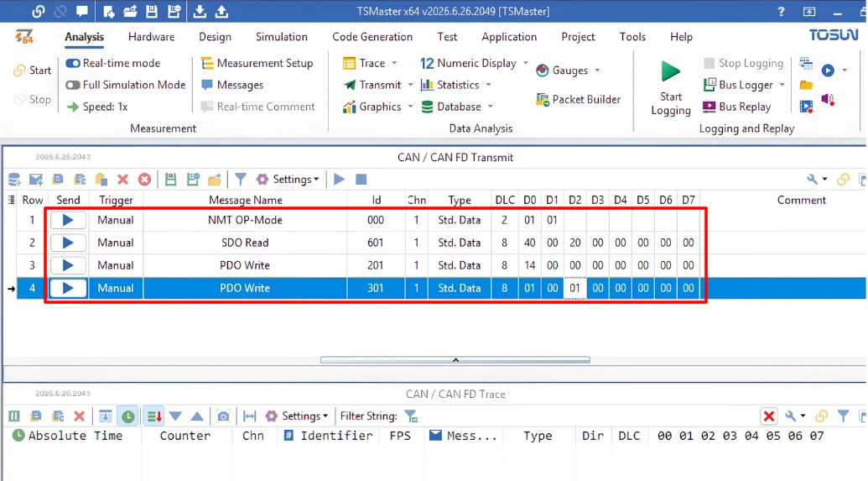868x481 pixels.
Task: Click the up triangle in Trace toolbar
Action: (x=197, y=416)
